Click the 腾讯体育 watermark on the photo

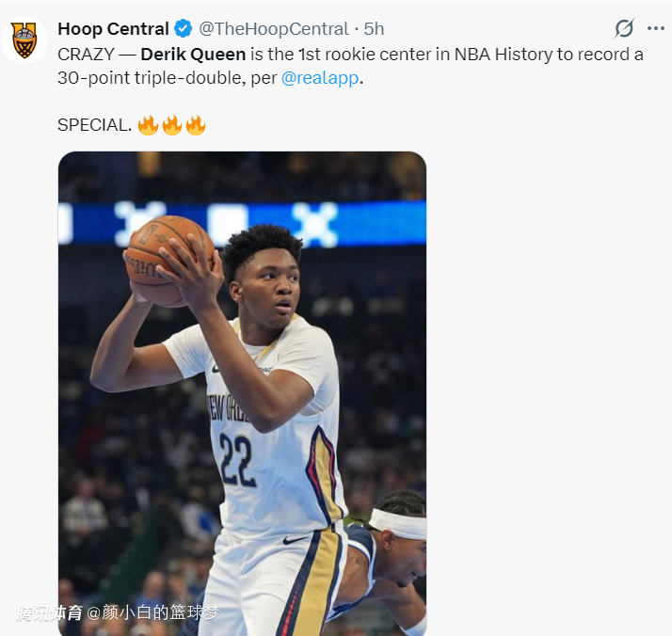49,613
